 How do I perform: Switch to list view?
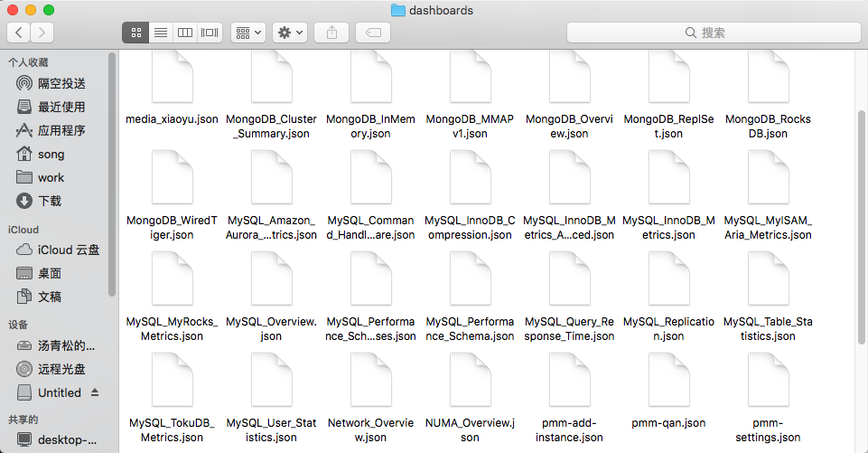pyautogui.click(x=161, y=33)
